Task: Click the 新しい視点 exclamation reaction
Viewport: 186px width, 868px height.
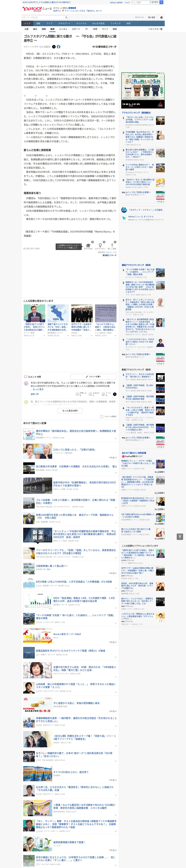Action: (x=112, y=246)
